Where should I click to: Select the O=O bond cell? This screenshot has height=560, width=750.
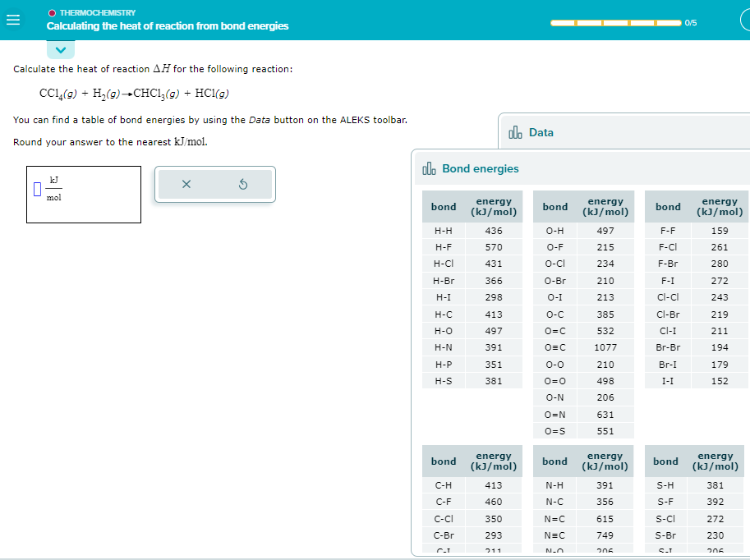554,381
